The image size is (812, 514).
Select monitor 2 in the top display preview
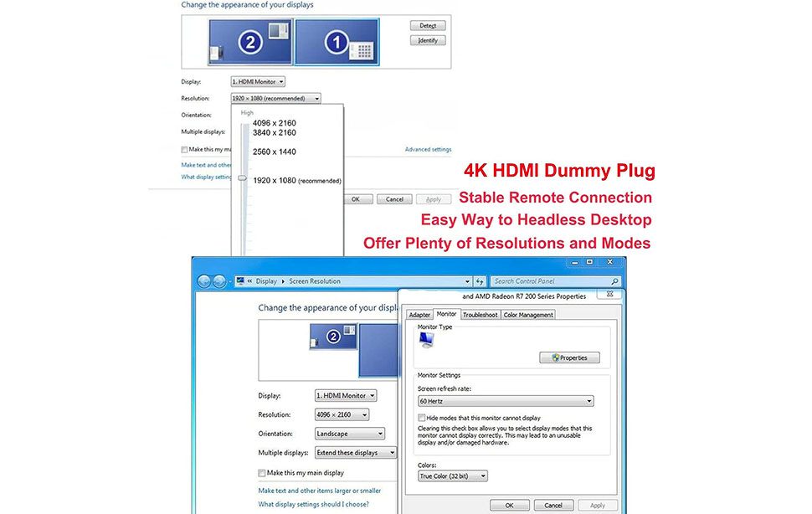point(249,43)
